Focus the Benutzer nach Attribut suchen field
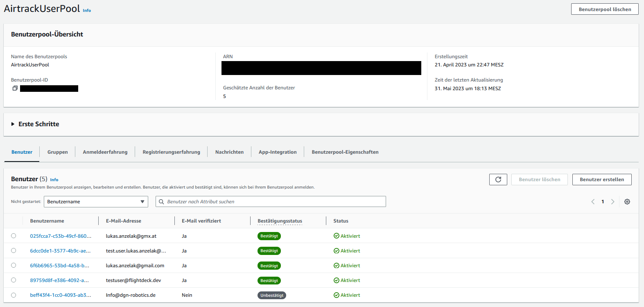 click(x=271, y=202)
